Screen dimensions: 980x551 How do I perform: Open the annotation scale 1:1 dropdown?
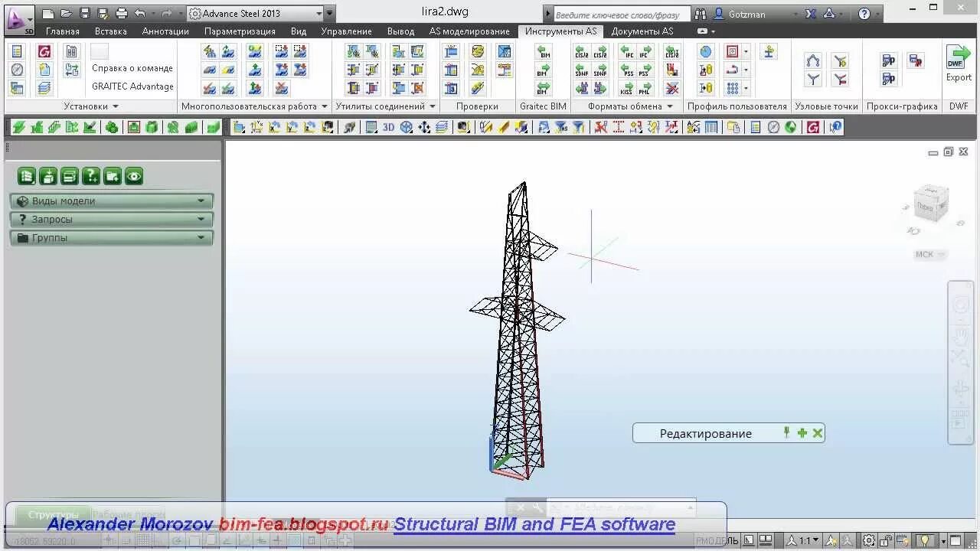805,541
